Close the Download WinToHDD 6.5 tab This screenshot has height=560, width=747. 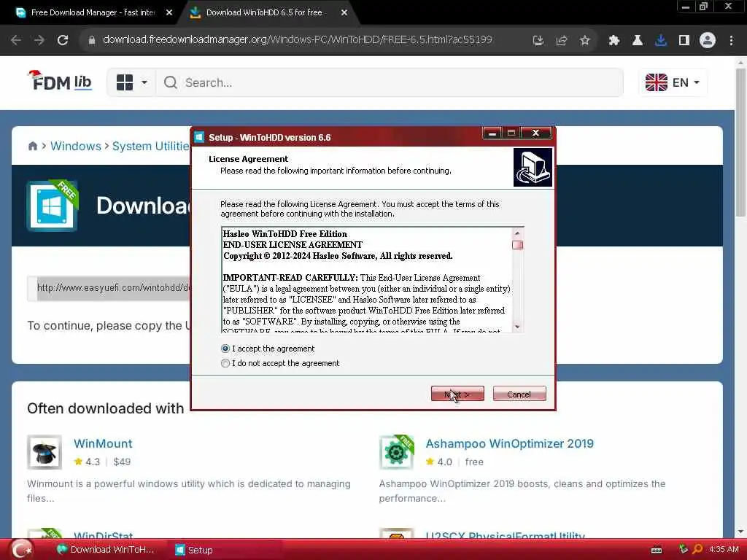(344, 13)
